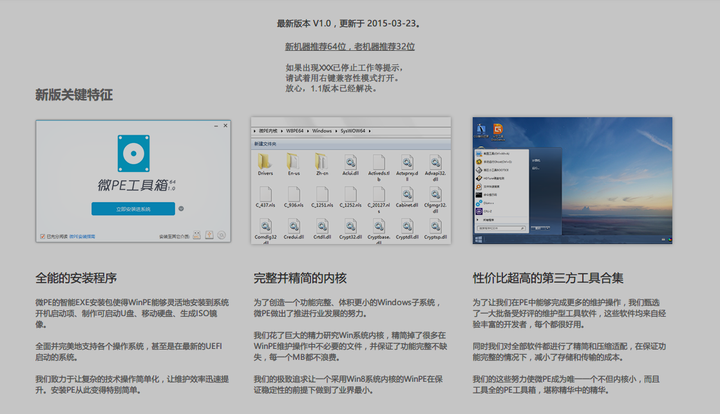Screen dimensions: 720x414
Task: Click the installer window screenshot thumbnail
Action: (133, 181)
